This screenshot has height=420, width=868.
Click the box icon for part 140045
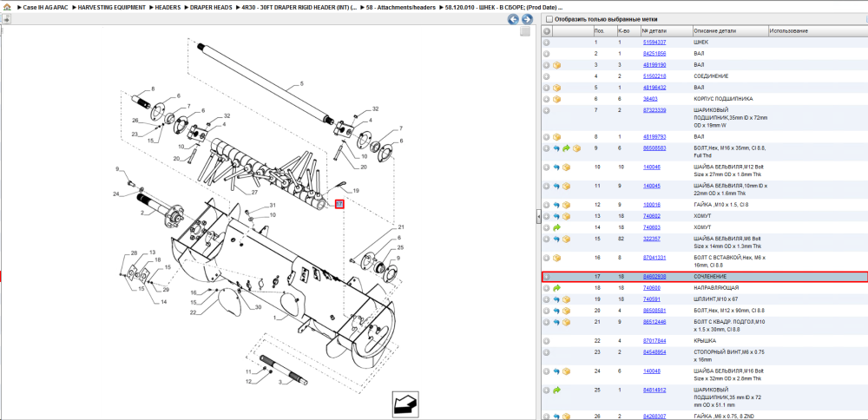(566, 186)
